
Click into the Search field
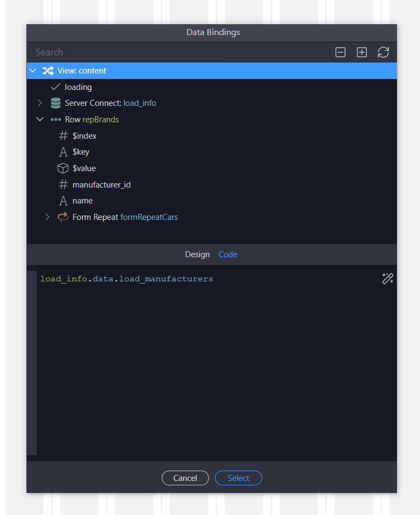click(132, 53)
